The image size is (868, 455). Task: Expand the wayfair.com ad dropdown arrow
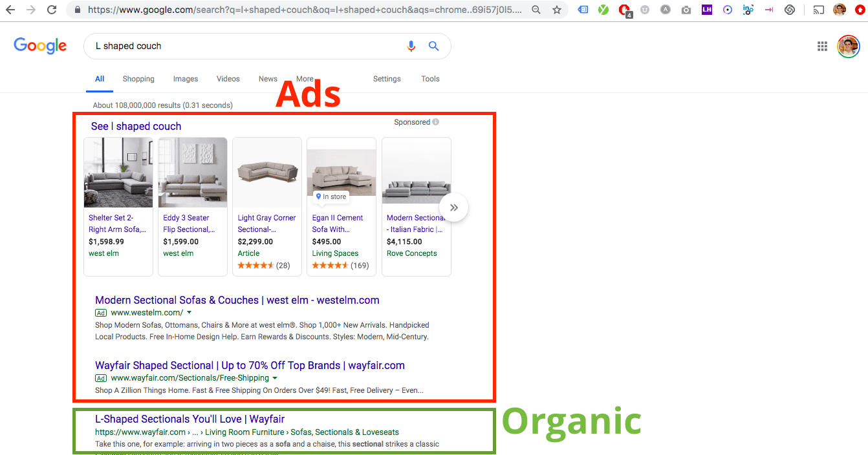(275, 378)
